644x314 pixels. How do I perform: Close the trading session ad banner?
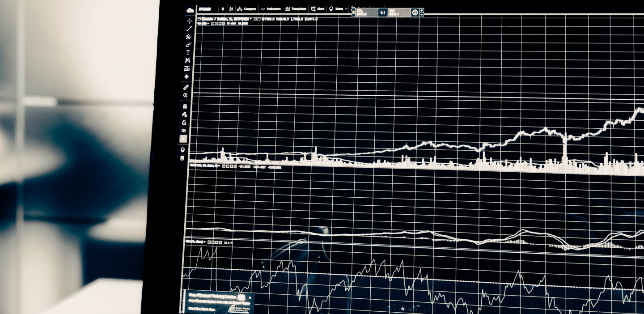250,298
